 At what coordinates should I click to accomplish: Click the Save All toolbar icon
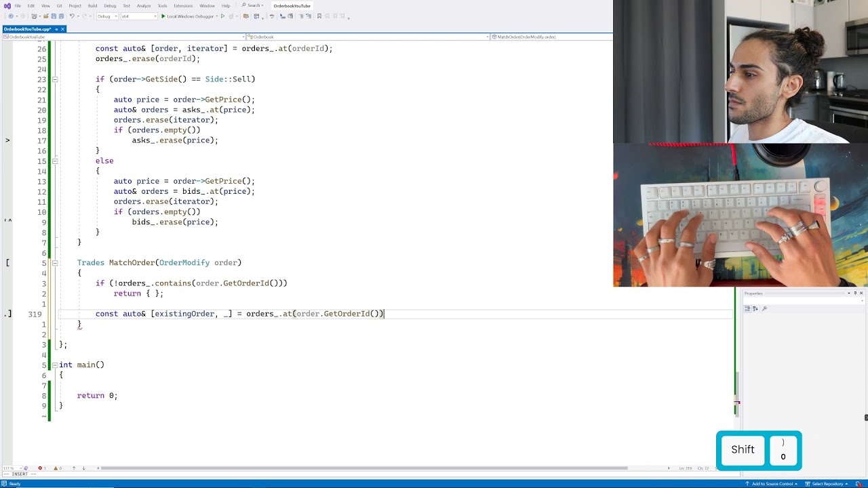point(61,16)
